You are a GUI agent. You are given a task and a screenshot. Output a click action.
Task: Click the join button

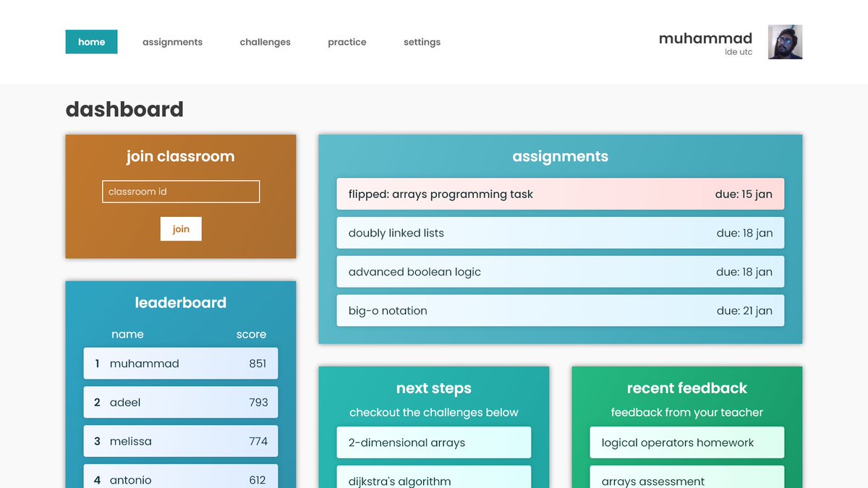tap(181, 229)
